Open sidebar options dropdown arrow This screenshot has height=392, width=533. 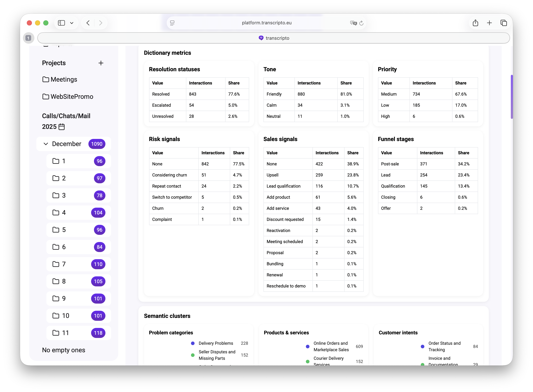(72, 23)
